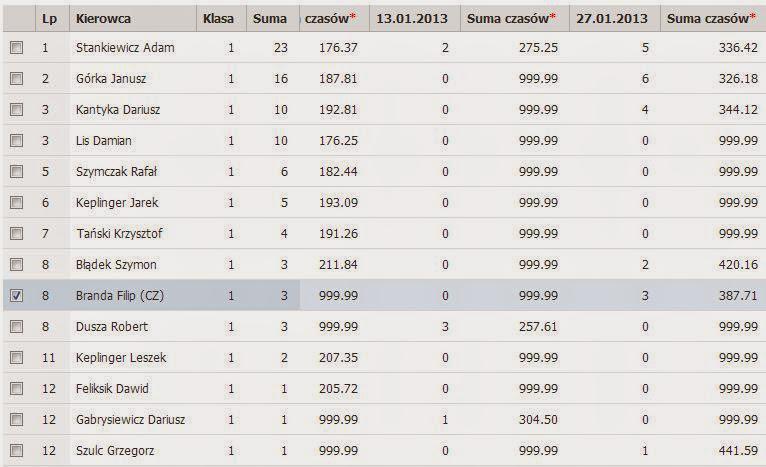This screenshot has height=467, width=766.
Task: Tick the checkbox for Stankiewicz Adam
Action: (16, 48)
